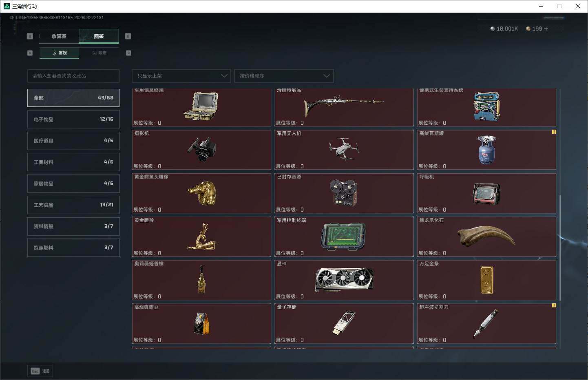Switch to the 常规 mode toggle
The image size is (588, 380).
click(60, 53)
